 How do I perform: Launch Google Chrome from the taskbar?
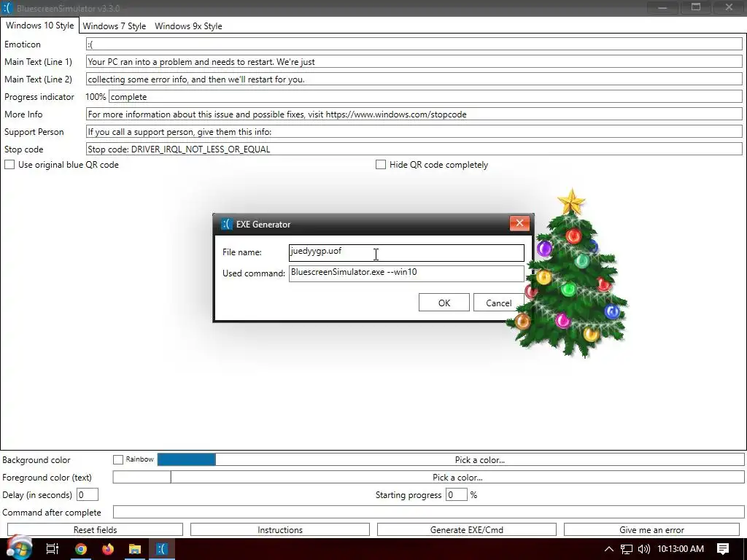coord(81,549)
